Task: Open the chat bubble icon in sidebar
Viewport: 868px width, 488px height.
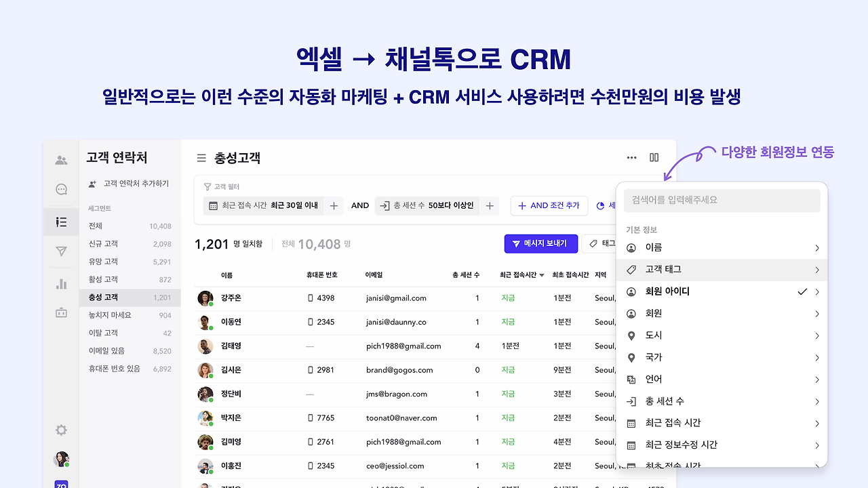Action: tap(61, 190)
